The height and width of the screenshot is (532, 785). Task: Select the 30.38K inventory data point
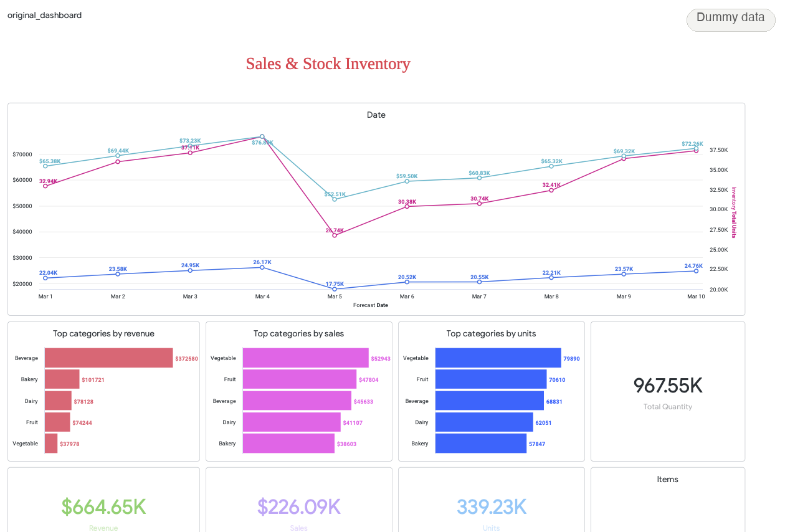click(x=407, y=206)
